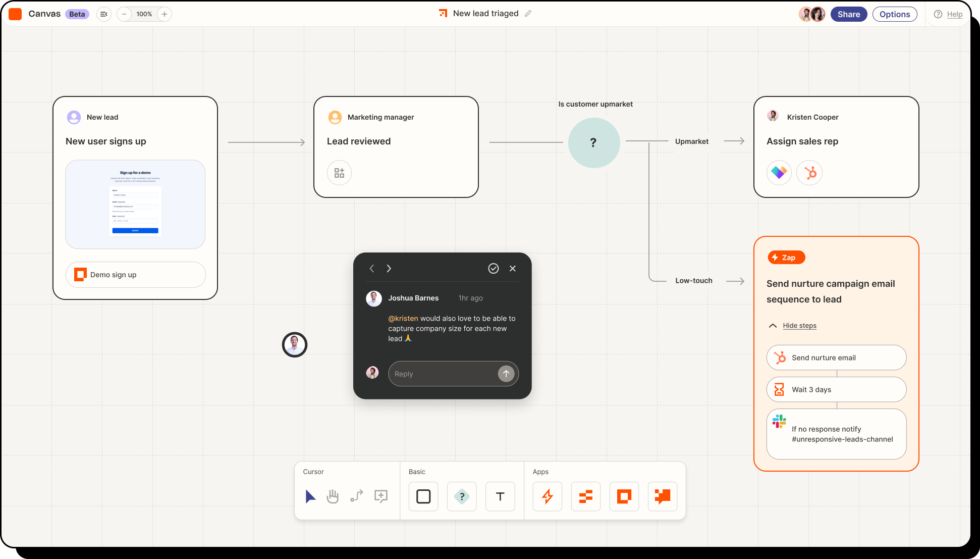Select the pointer cursor tool

[310, 496]
